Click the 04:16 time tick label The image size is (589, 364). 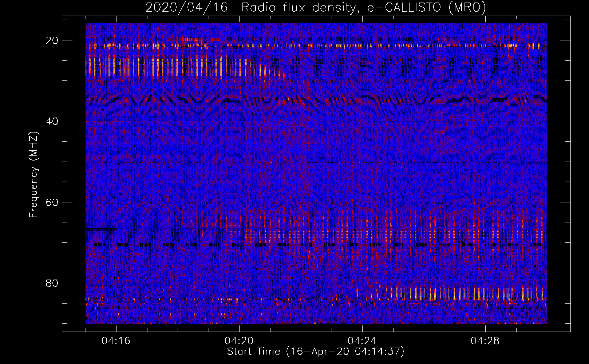tap(116, 341)
